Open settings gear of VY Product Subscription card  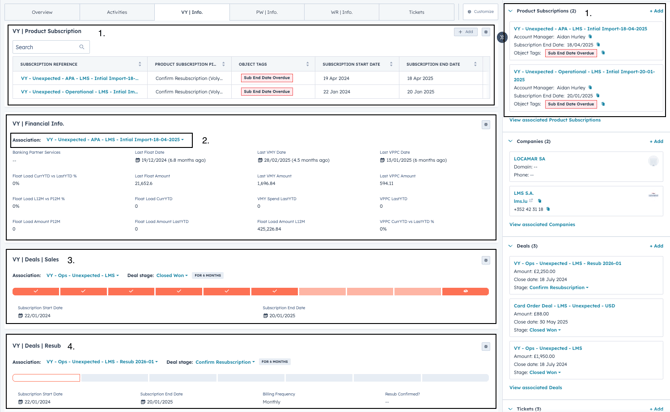tap(486, 32)
